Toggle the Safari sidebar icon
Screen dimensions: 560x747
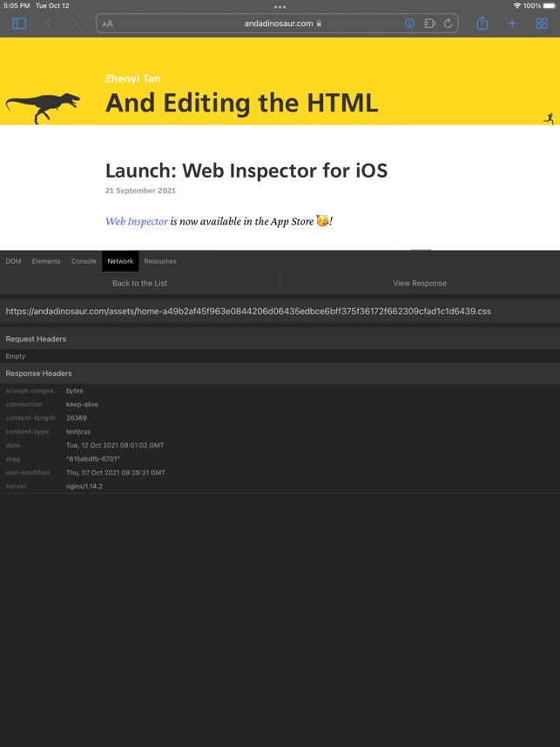point(19,24)
